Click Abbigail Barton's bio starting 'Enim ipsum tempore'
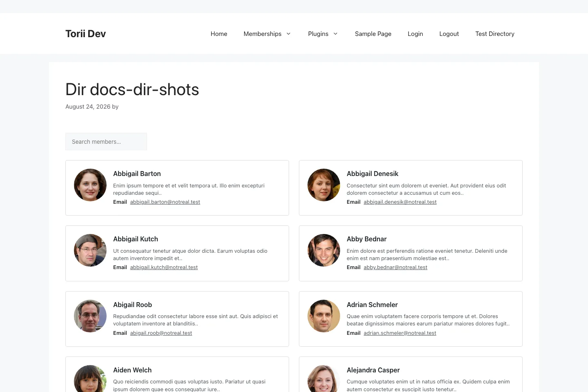This screenshot has height=392, width=588. (189, 189)
